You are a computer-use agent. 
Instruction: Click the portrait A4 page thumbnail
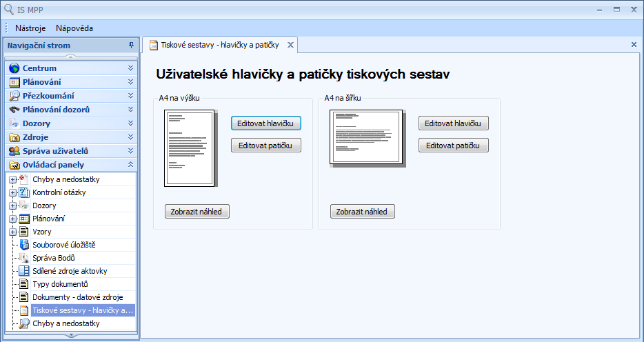[x=190, y=148]
